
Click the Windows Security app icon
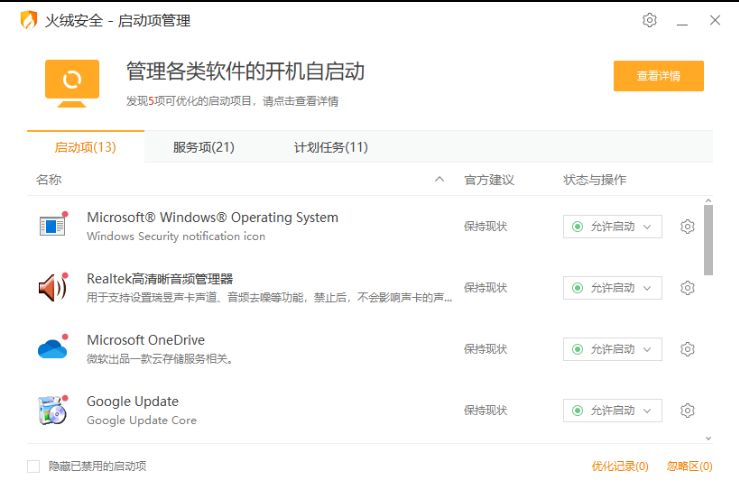tap(53, 225)
